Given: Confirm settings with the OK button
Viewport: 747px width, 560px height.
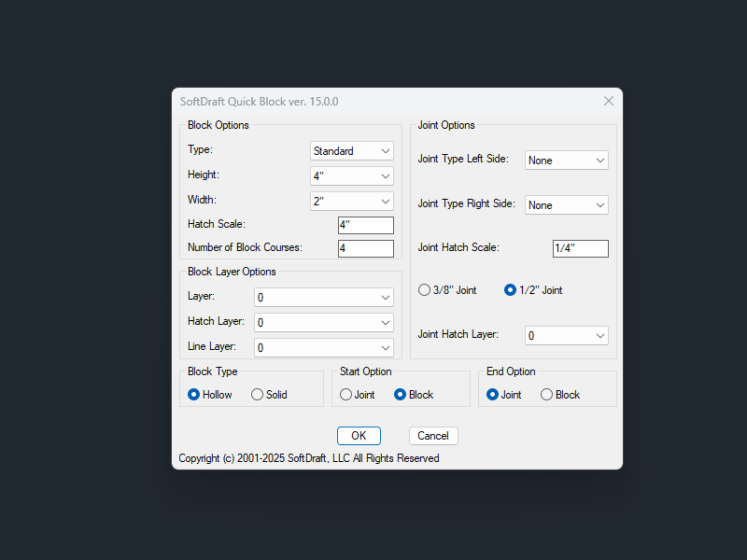Looking at the screenshot, I should click(359, 435).
